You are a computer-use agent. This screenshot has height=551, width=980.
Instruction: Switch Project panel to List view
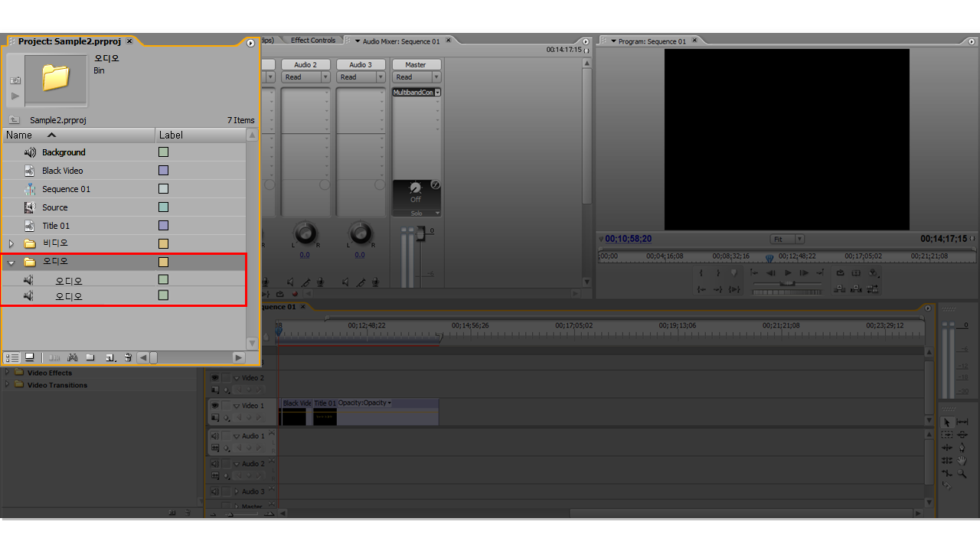(x=12, y=357)
